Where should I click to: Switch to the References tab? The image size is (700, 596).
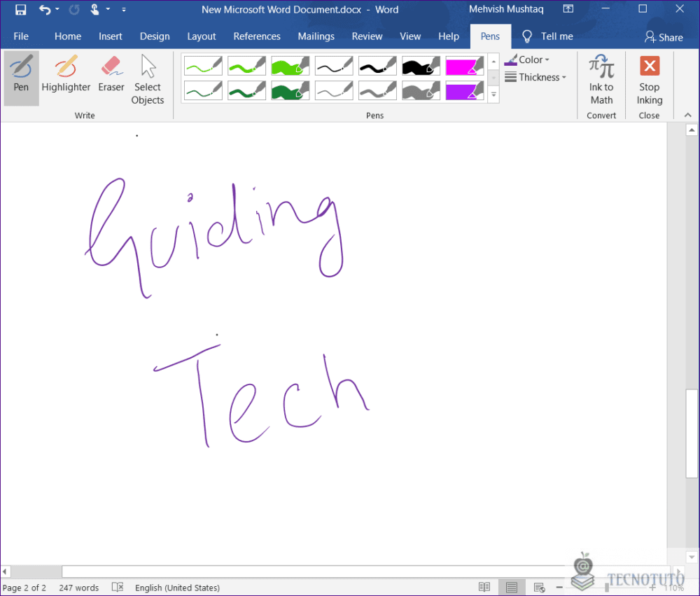(257, 36)
